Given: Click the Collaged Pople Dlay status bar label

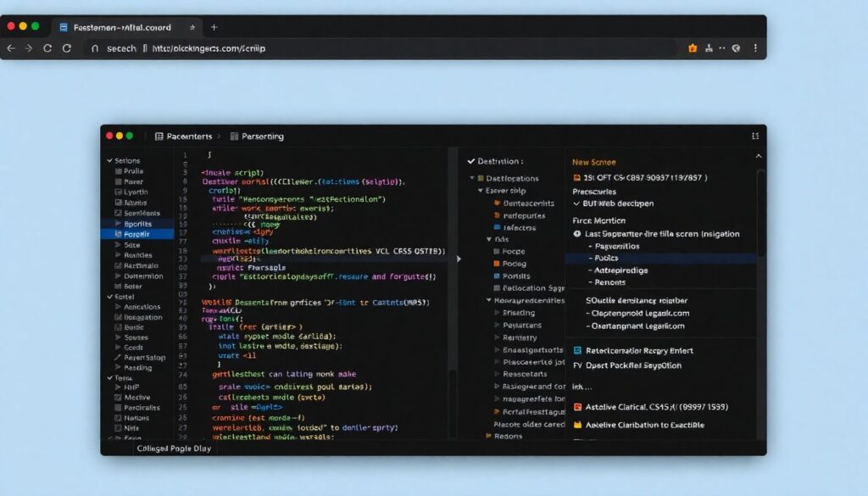Looking at the screenshot, I should (175, 449).
